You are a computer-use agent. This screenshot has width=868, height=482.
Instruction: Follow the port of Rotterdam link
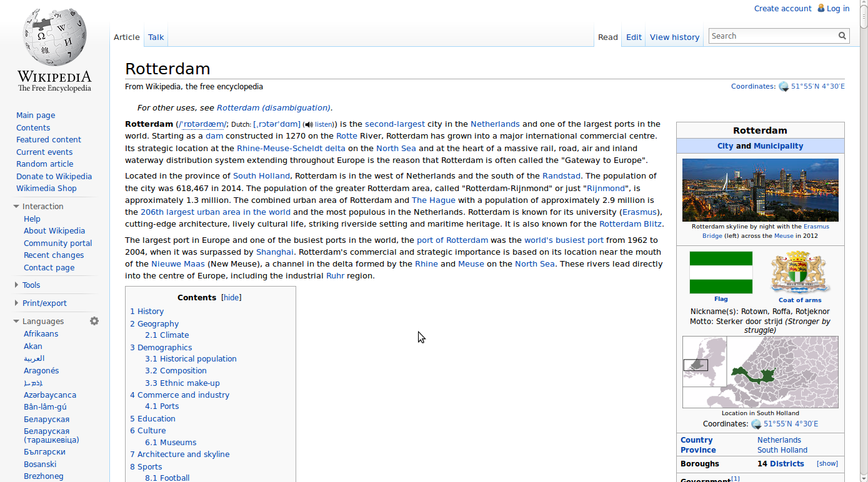pos(452,240)
